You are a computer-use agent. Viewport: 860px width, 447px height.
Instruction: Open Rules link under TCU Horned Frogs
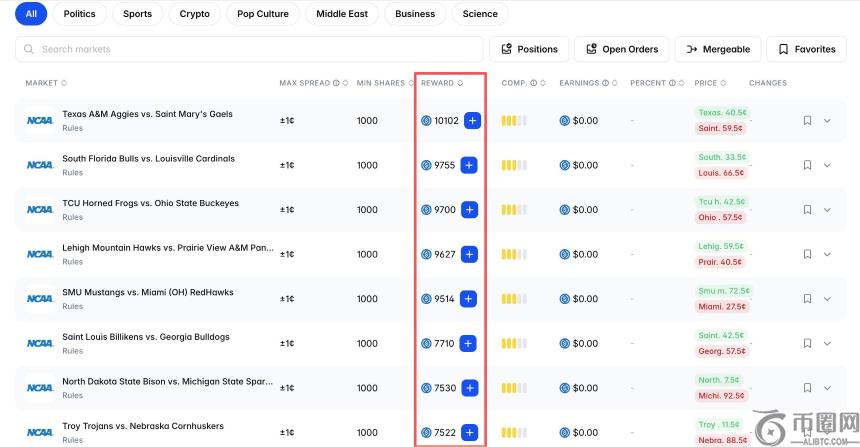73,217
